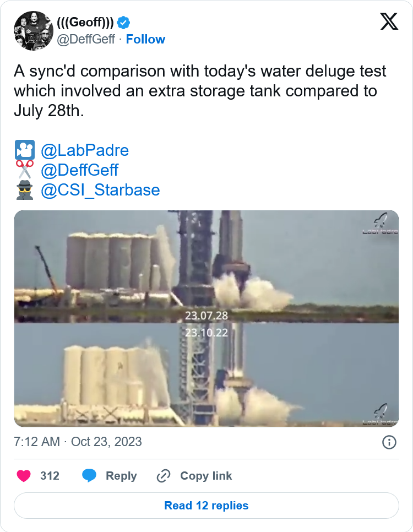Image resolution: width=413 pixels, height=532 pixels.
Task: Click the @DeffGeff mention beside the scissors emoji
Action: [x=79, y=170]
